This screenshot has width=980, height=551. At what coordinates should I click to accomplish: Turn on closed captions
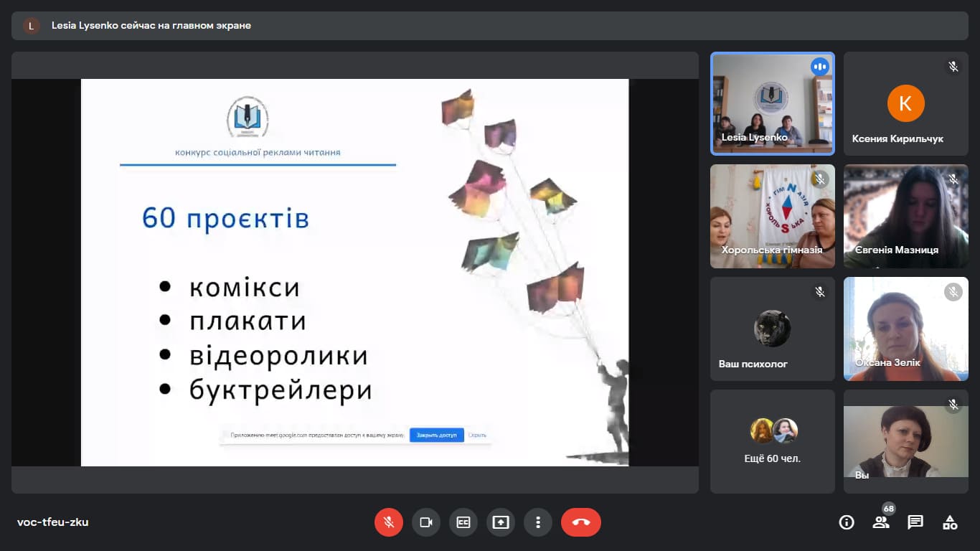(x=463, y=522)
